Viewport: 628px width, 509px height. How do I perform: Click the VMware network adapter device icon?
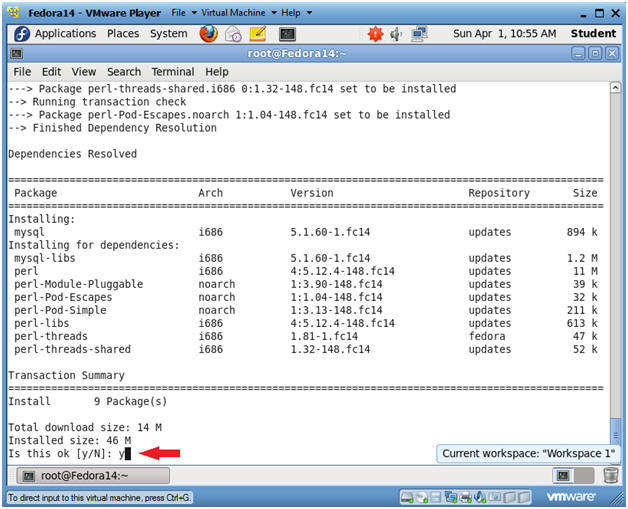click(451, 497)
